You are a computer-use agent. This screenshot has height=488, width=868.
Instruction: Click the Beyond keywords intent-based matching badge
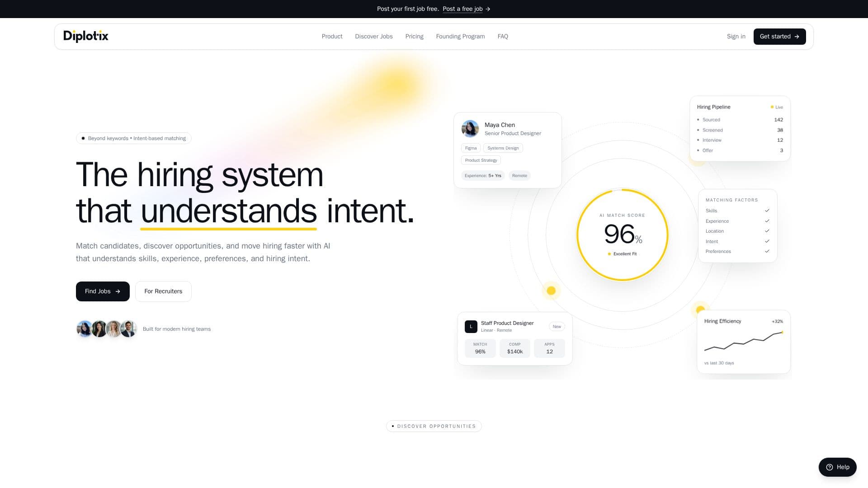click(134, 138)
